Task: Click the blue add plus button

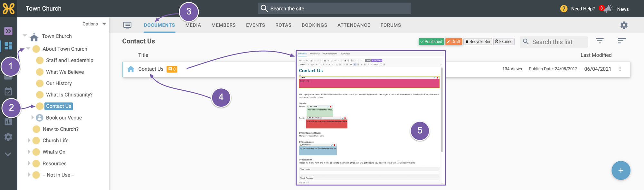Action: pos(621,170)
